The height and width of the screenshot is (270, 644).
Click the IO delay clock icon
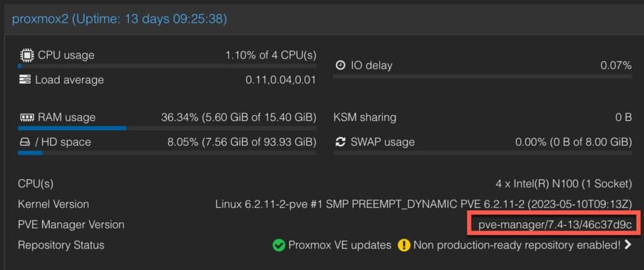click(x=340, y=65)
